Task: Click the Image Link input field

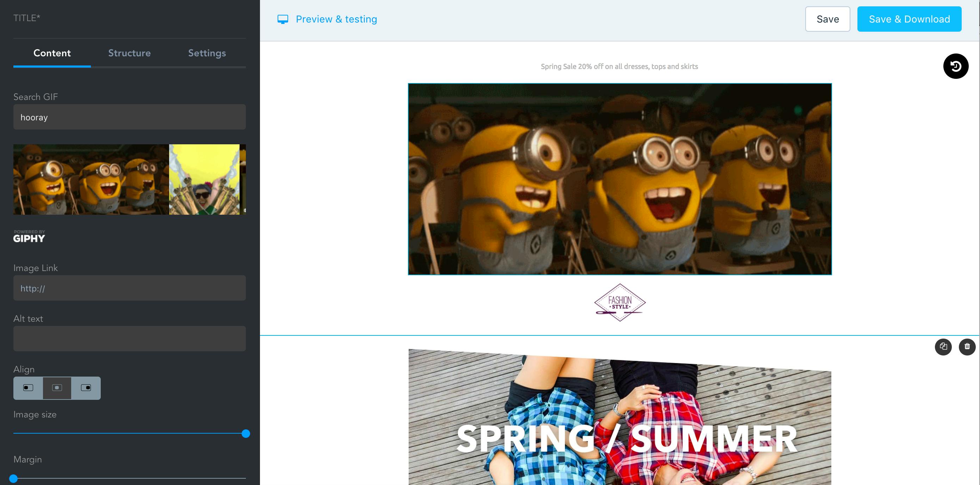Action: 129,288
